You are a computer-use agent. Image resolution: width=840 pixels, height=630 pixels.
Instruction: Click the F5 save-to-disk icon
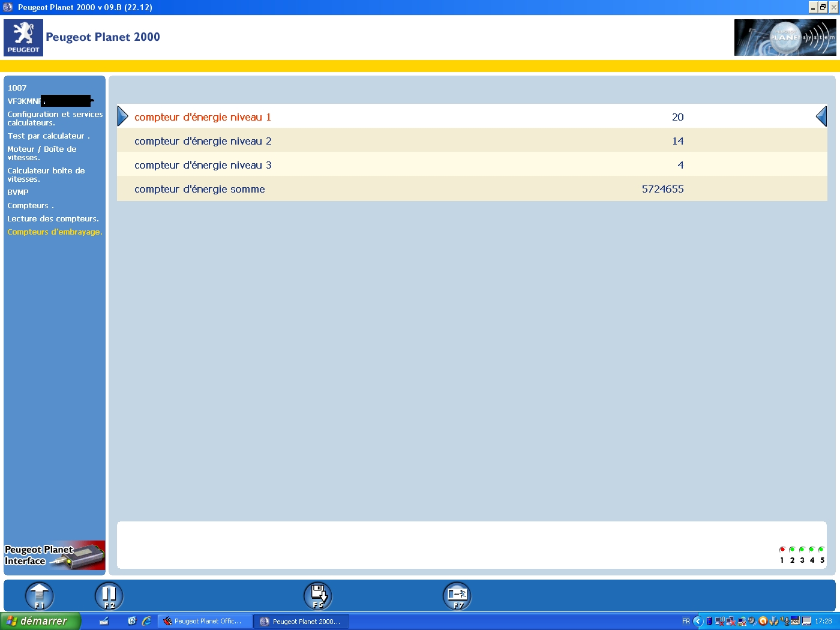(318, 596)
